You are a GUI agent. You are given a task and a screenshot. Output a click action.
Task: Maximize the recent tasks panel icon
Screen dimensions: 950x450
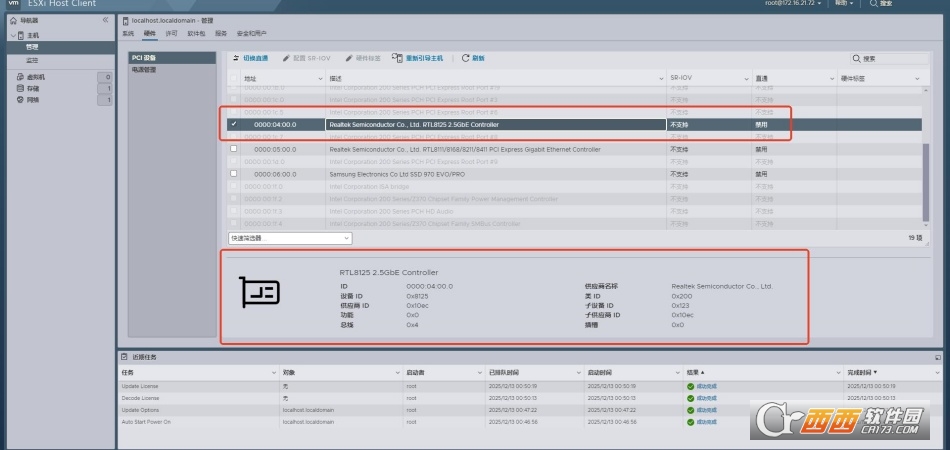(x=938, y=358)
